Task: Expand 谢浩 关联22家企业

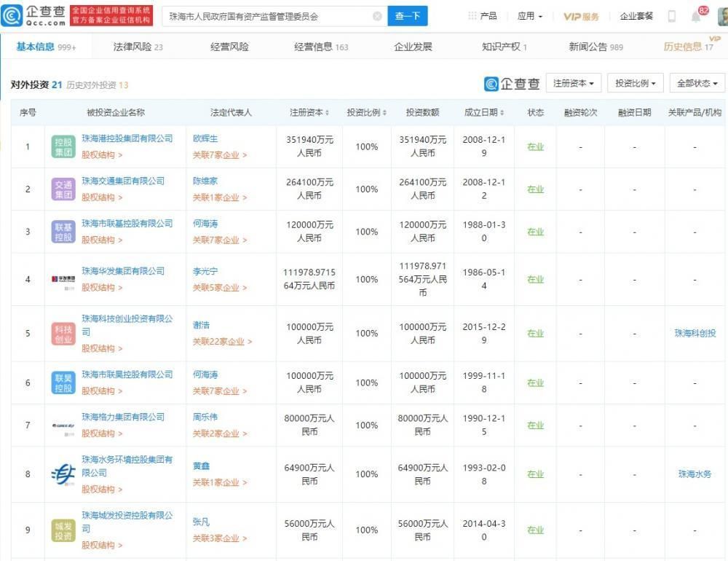Action: 222,342
